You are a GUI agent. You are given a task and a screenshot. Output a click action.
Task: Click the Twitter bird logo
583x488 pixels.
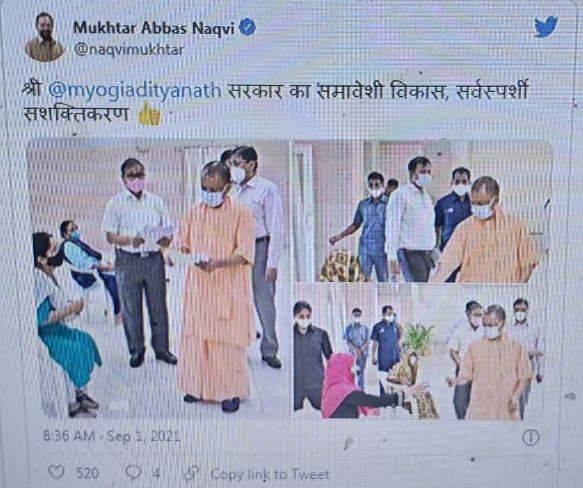tap(546, 26)
